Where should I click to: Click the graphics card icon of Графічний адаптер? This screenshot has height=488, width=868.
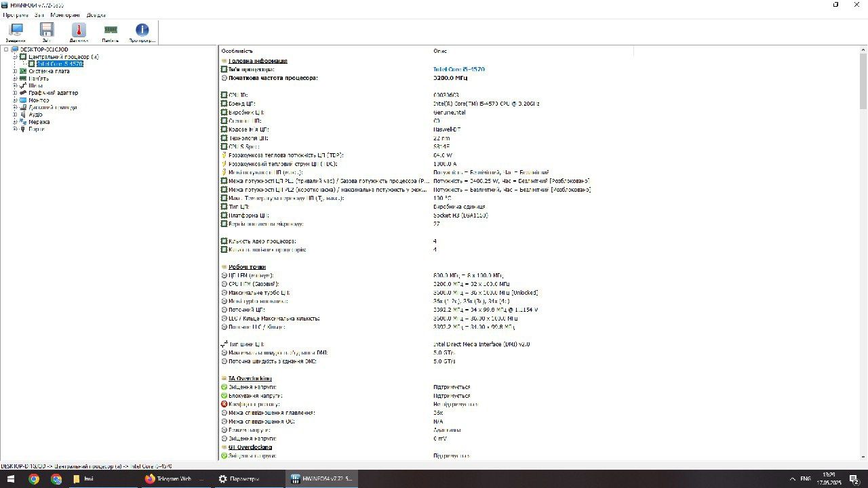pos(23,93)
